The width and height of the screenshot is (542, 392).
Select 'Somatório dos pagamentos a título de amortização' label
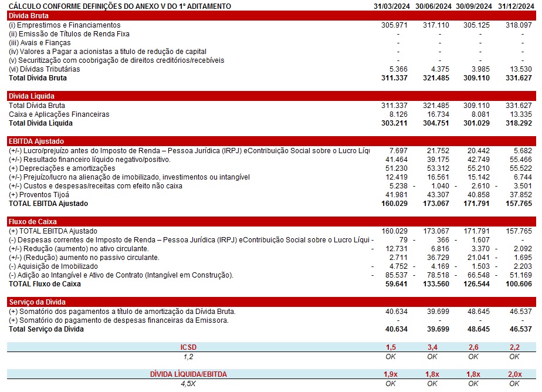click(x=122, y=312)
